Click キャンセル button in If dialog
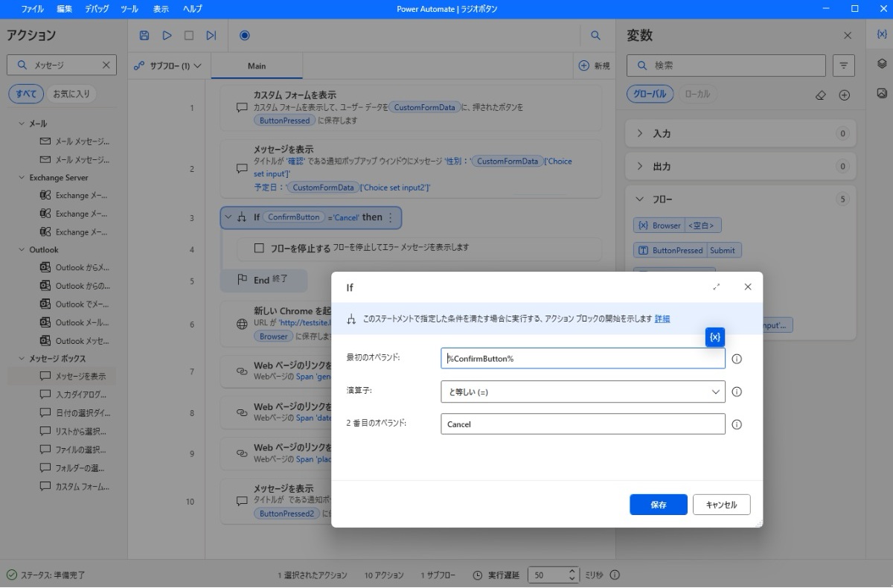The image size is (893, 588). tap(721, 505)
